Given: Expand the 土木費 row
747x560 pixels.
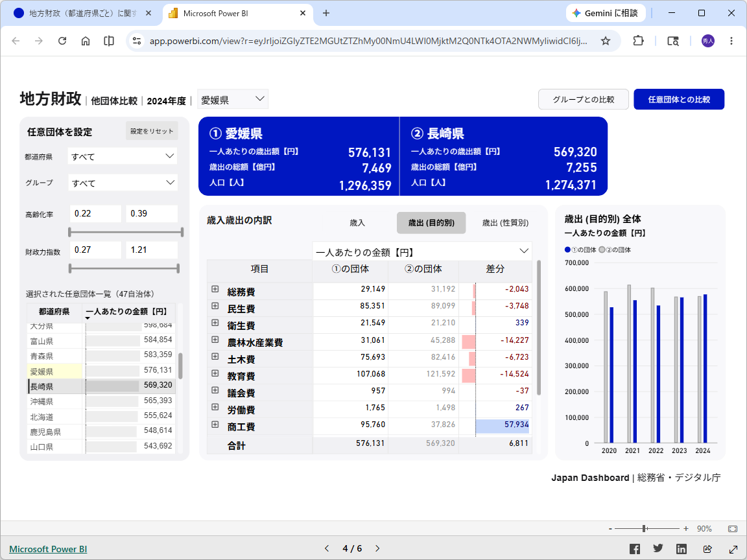Looking at the screenshot, I should [215, 356].
